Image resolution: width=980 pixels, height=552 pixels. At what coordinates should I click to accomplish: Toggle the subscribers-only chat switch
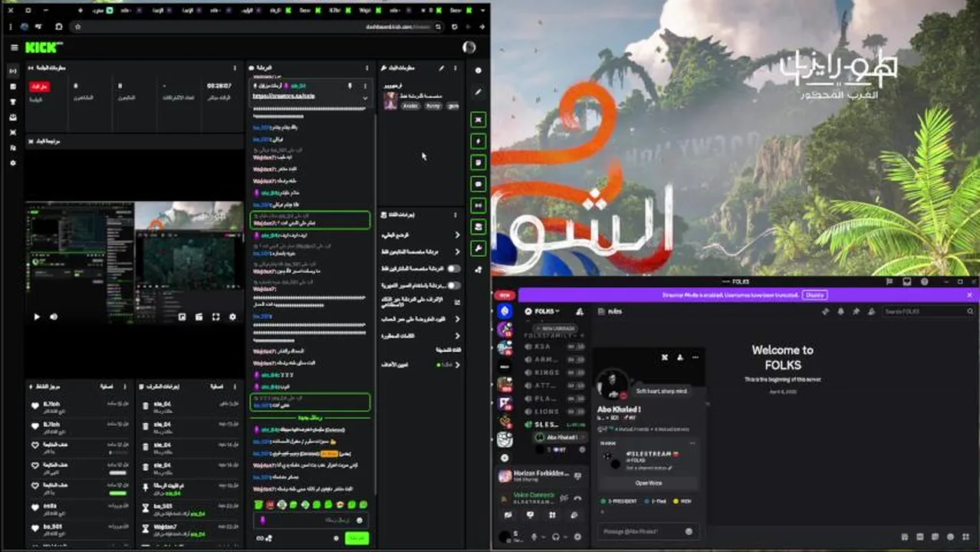(x=454, y=268)
